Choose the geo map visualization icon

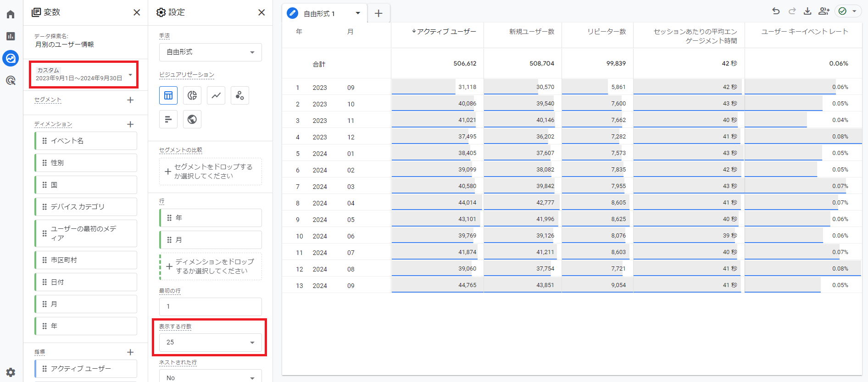192,119
